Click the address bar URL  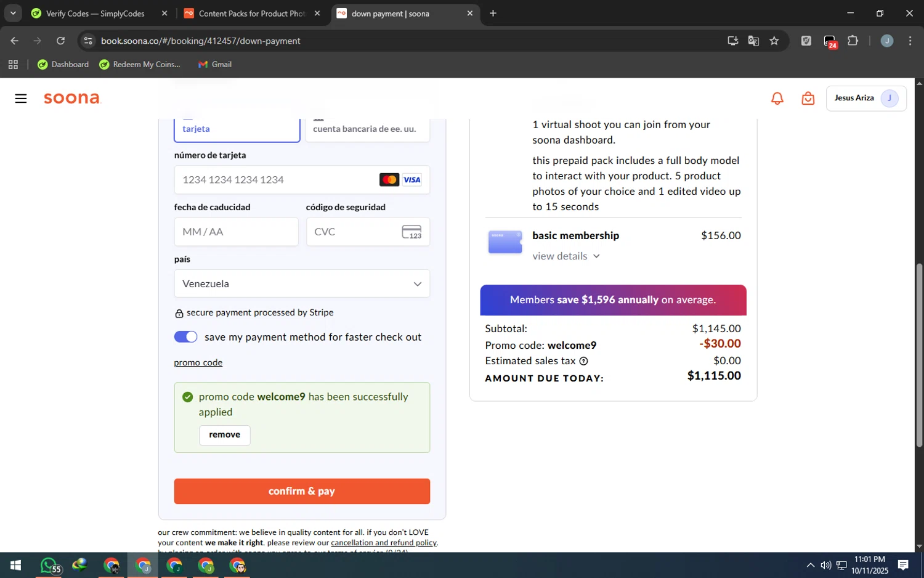201,41
